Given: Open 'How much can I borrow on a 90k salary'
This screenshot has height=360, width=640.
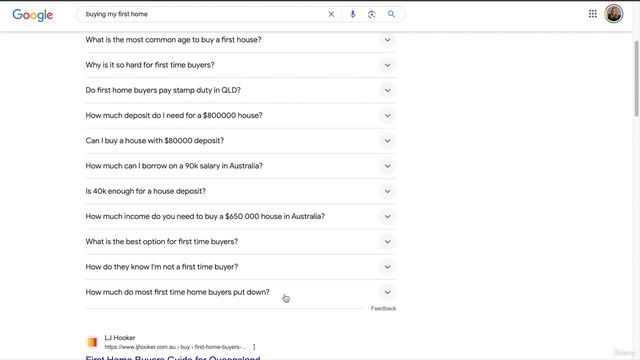Looking at the screenshot, I should click(174, 166).
